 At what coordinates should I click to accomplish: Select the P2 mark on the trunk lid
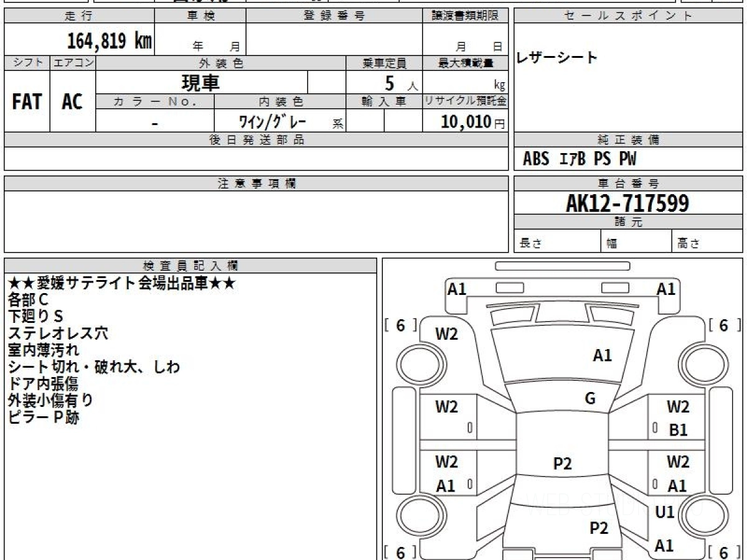598,528
